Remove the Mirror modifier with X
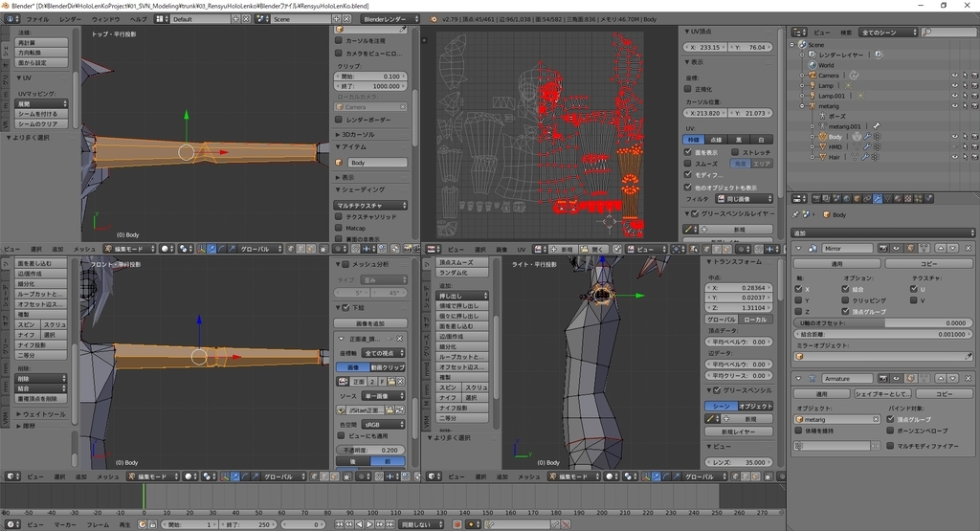This screenshot has height=531, width=980. pos(969,248)
